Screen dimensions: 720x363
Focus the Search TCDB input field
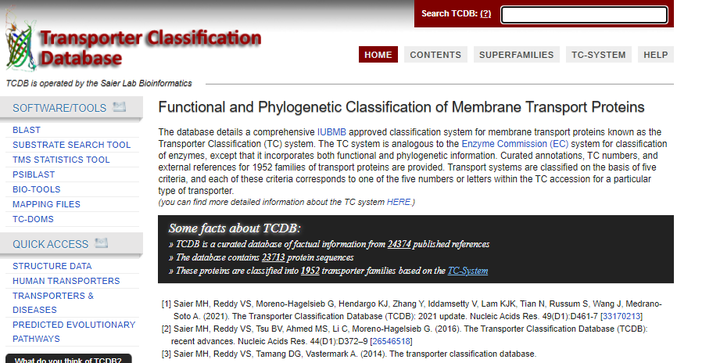[584, 15]
